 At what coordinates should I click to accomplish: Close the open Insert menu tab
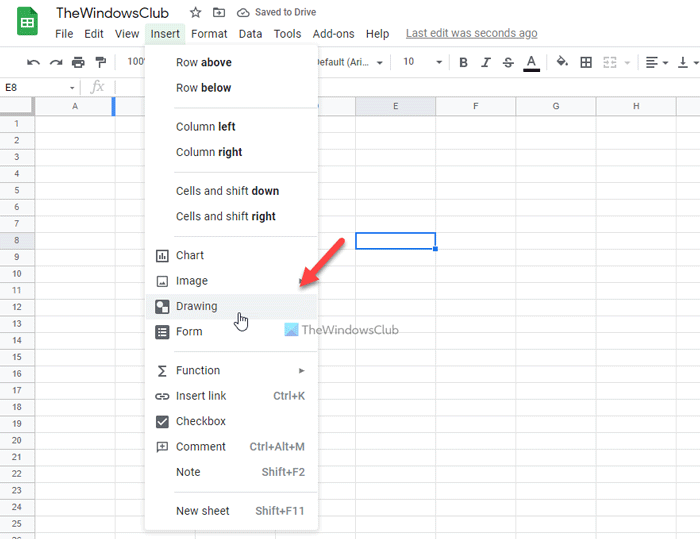pos(165,34)
